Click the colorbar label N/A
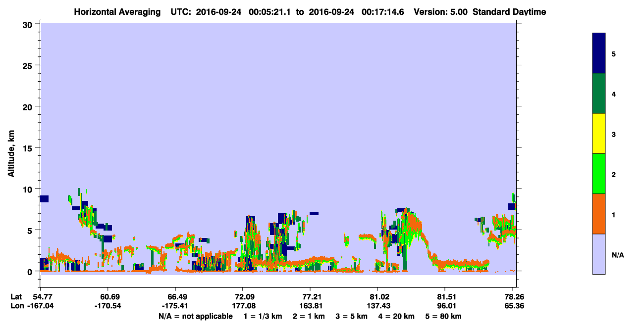Viewport: 644px width, 330px height. (x=617, y=255)
